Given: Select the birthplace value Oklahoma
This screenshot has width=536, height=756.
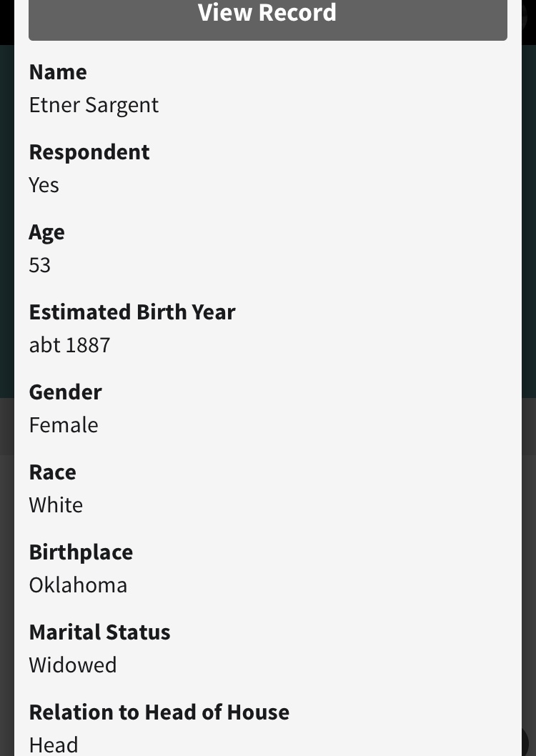Looking at the screenshot, I should click(78, 585).
